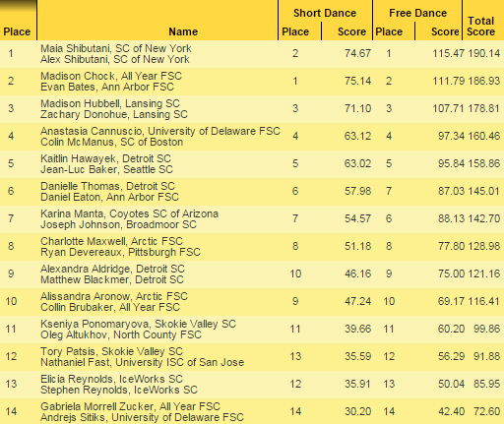Viewport: 504px width, 424px height.
Task: Select Colin McManus, SC of Boston
Action: click(x=112, y=142)
